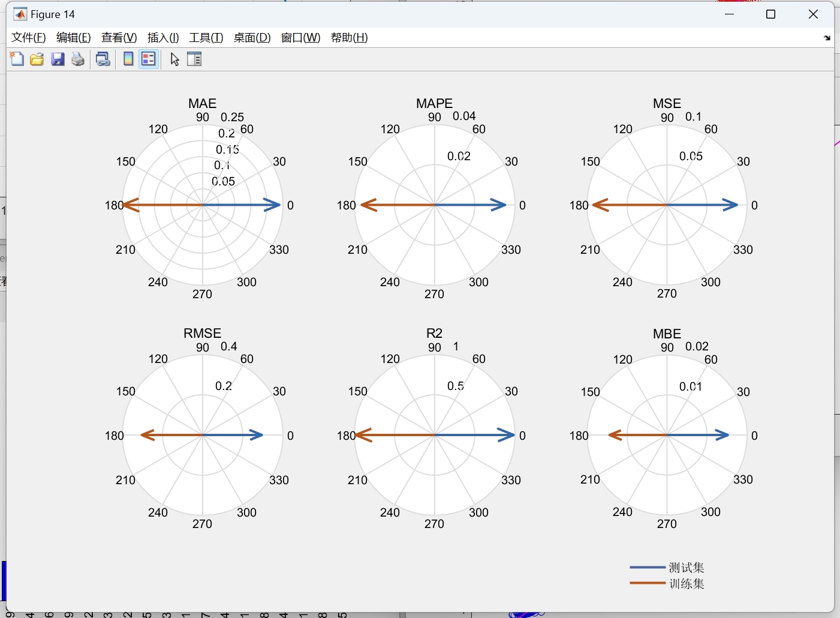Select the MAPE plot title
This screenshot has width=840, height=618.
pos(435,103)
